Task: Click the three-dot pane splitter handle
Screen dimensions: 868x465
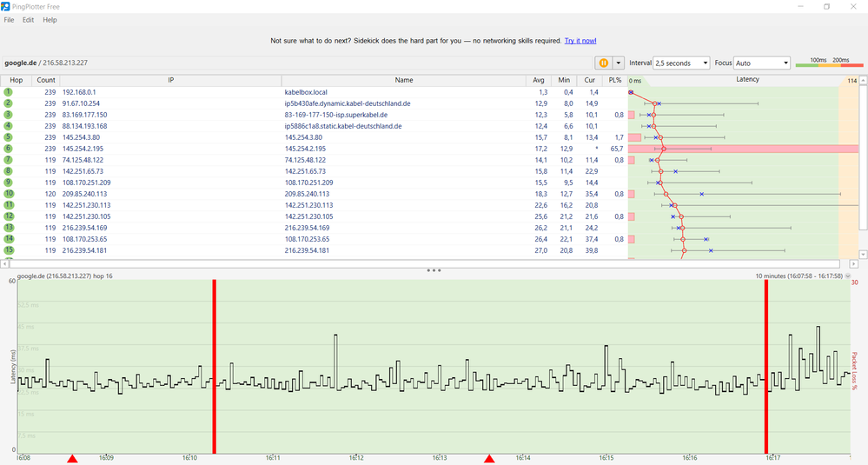Action: (x=434, y=270)
